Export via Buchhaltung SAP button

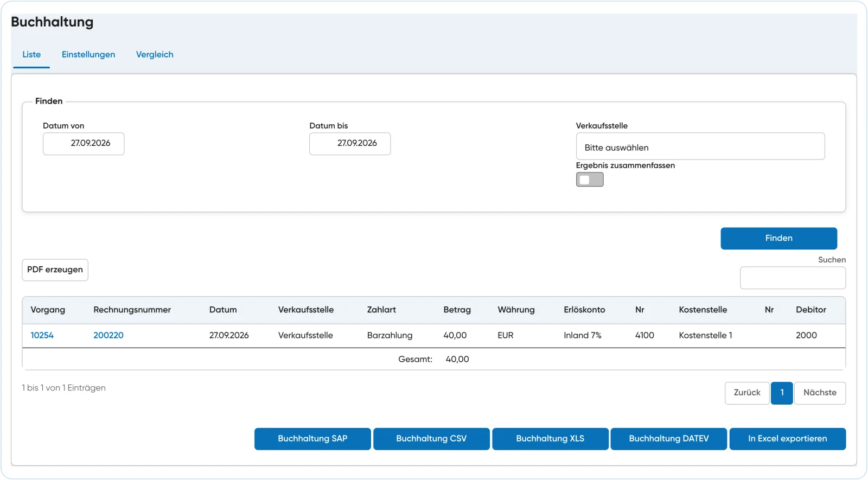pyautogui.click(x=312, y=439)
